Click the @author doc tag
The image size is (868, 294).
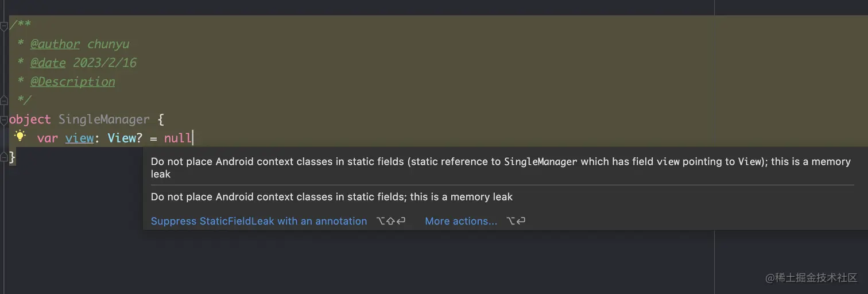55,44
